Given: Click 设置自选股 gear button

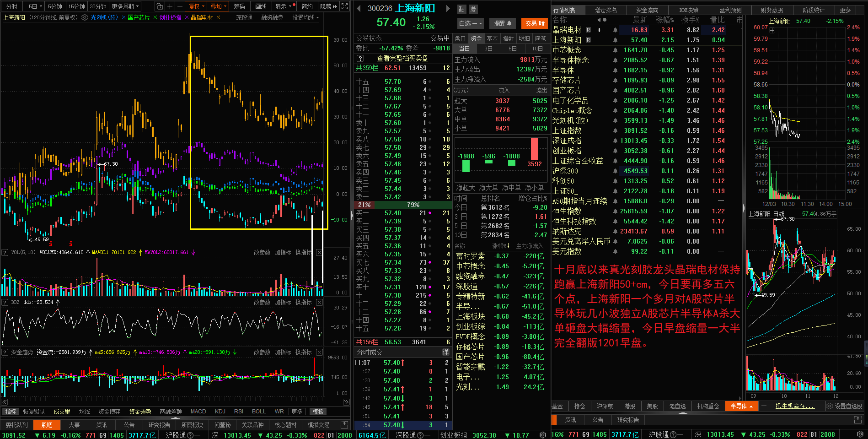Looking at the screenshot, I should point(844,406).
